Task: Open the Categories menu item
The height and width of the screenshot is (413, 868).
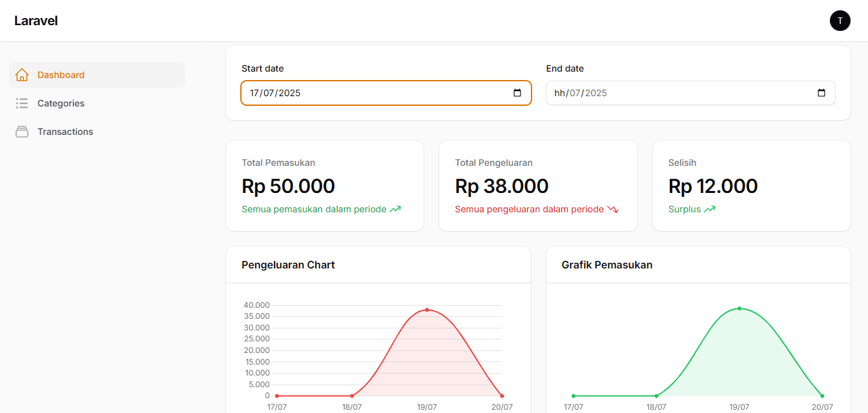Action: coord(97,103)
